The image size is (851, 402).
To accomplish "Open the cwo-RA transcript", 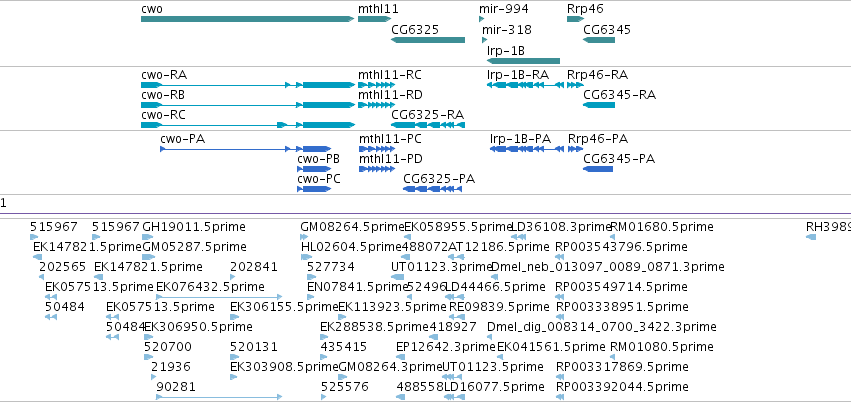I will 247,85.
